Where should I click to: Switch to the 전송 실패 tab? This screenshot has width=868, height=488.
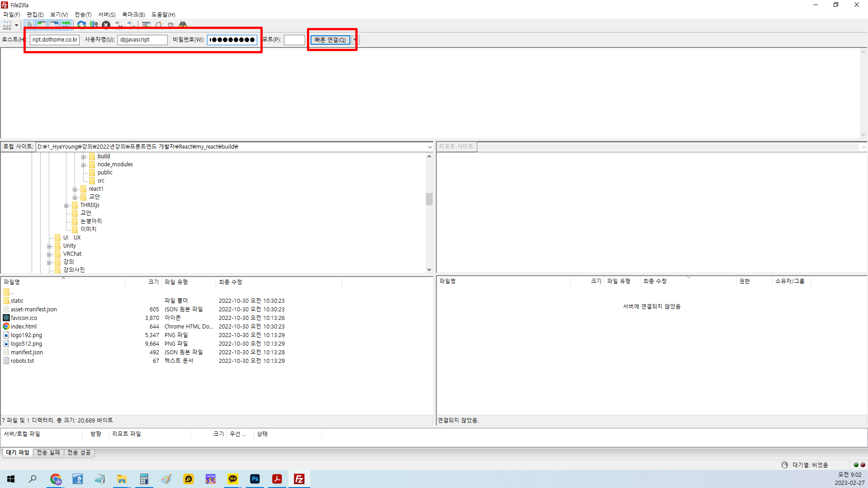[48, 452]
